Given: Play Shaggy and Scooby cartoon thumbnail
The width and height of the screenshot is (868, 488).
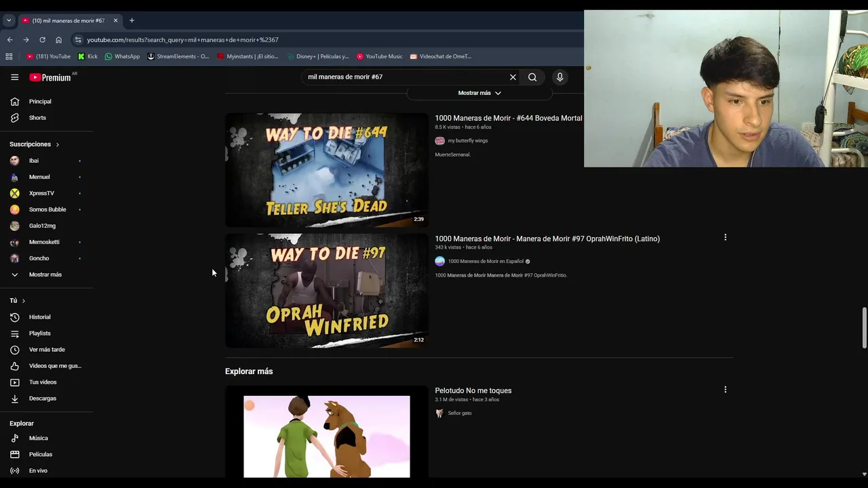Looking at the screenshot, I should (x=326, y=432).
